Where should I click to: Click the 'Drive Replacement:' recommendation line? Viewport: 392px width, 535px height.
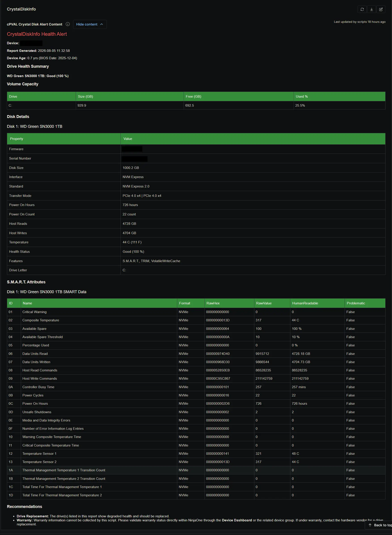coord(93,516)
